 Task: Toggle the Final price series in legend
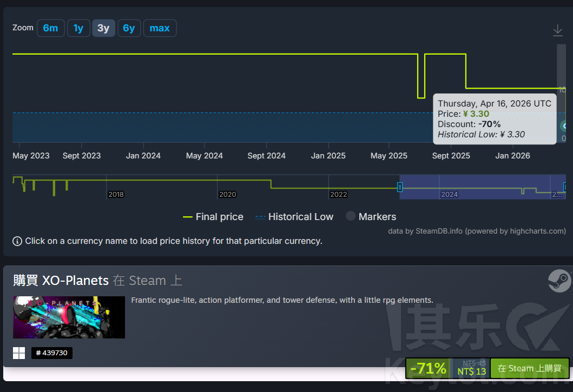(213, 217)
